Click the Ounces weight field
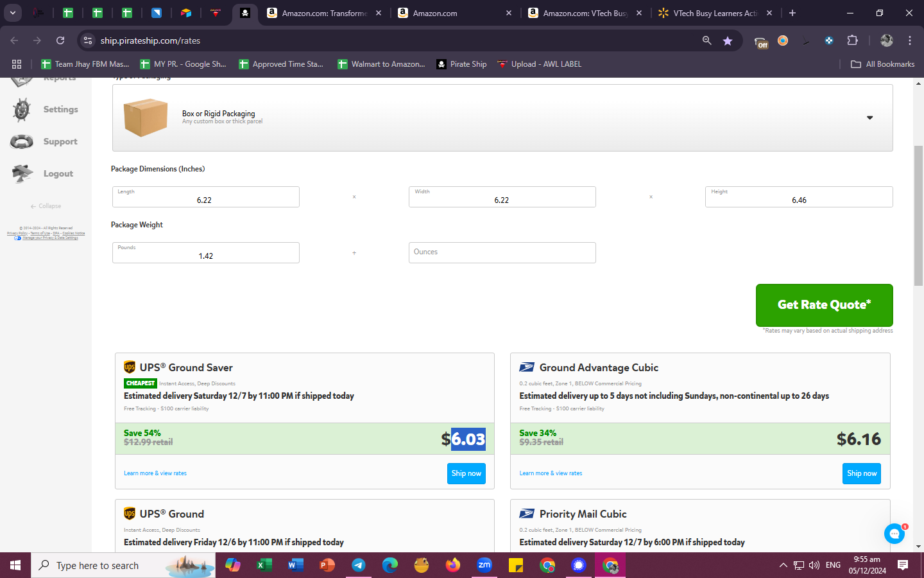Screen dimensions: 924x578 502,252
